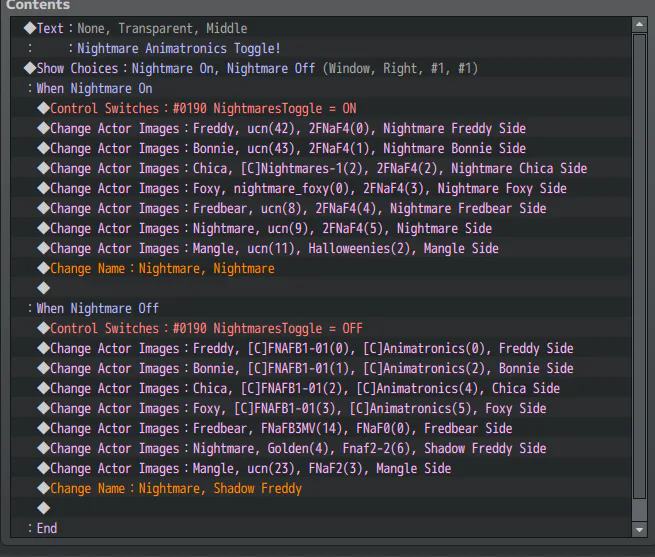Image resolution: width=655 pixels, height=557 pixels.
Task: Select Change Actor Images Fredbear ucn(8) row
Action: pyautogui.click(x=321, y=209)
